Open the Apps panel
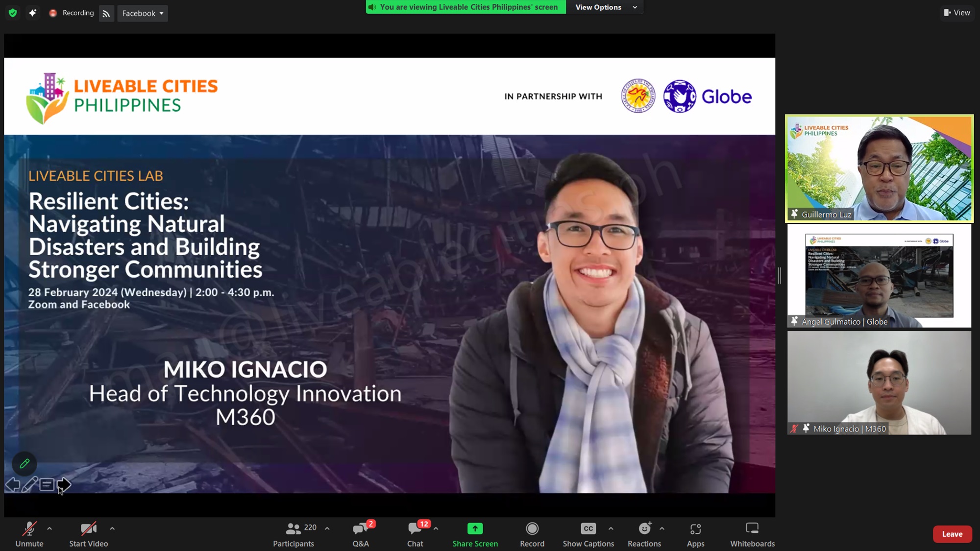980x551 pixels. pos(696,534)
